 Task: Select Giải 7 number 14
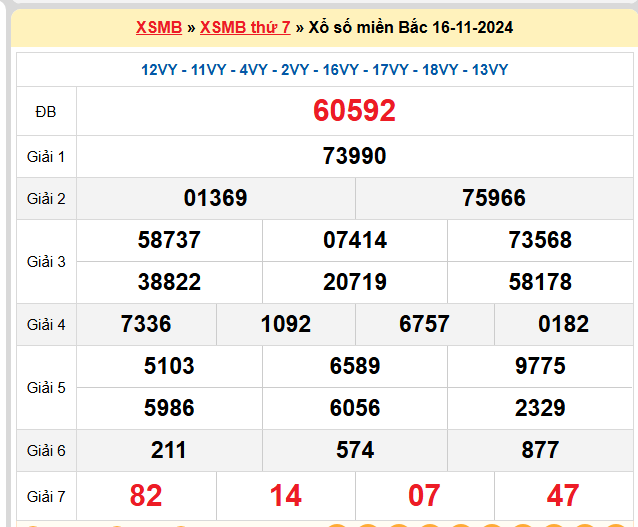286,496
